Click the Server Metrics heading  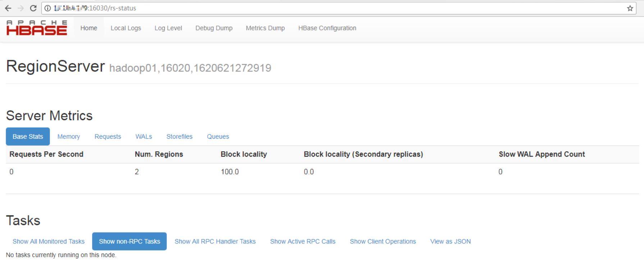coord(49,116)
